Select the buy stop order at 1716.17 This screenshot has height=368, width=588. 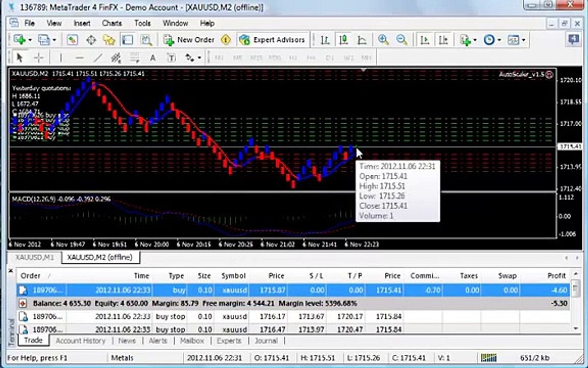coord(293,316)
